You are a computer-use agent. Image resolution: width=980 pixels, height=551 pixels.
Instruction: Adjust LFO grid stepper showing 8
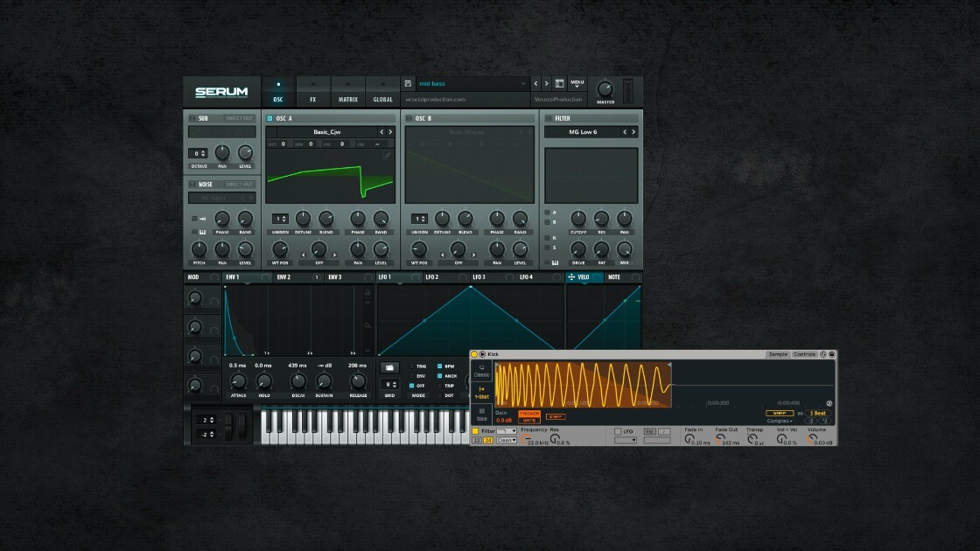[389, 384]
